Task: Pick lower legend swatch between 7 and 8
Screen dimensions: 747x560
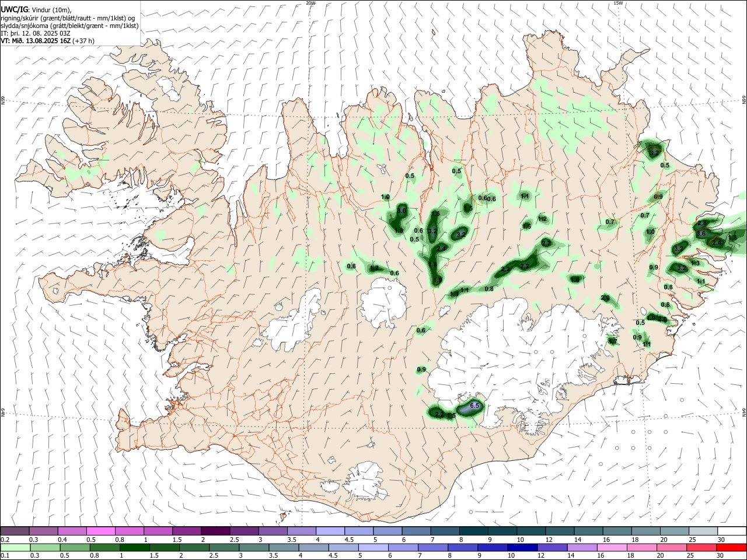Action: click(x=432, y=548)
